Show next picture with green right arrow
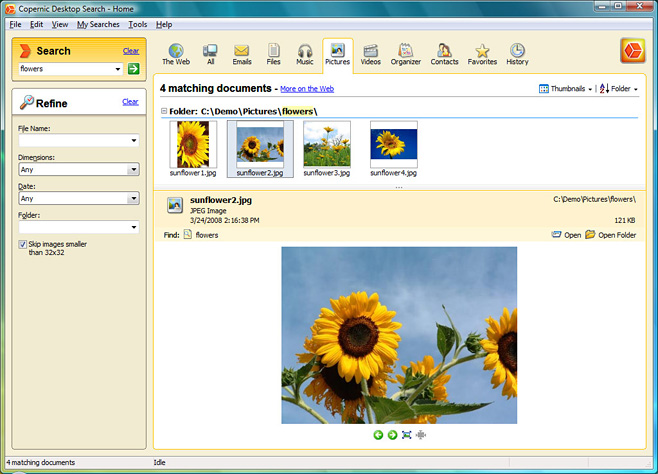 pos(392,435)
